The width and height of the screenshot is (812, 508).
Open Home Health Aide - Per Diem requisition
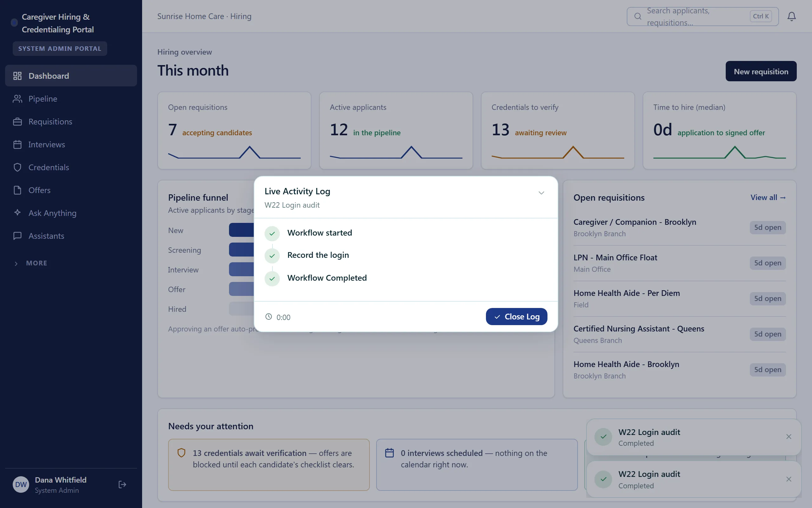point(679,299)
